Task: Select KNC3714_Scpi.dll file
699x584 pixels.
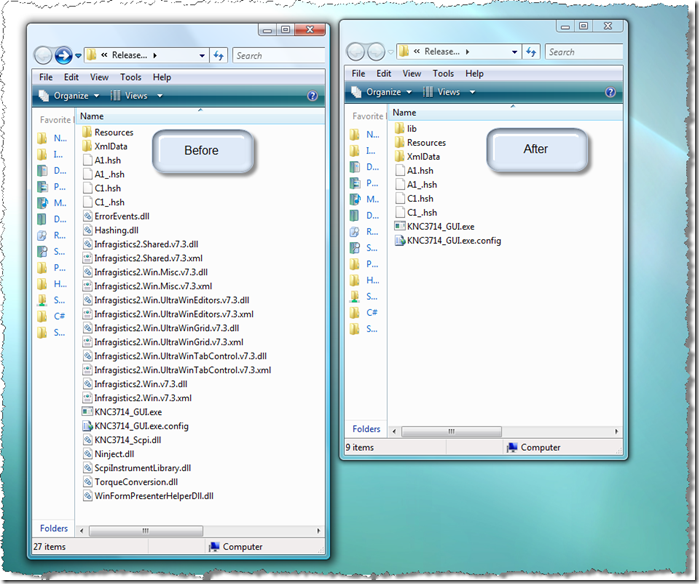Action: click(x=122, y=440)
